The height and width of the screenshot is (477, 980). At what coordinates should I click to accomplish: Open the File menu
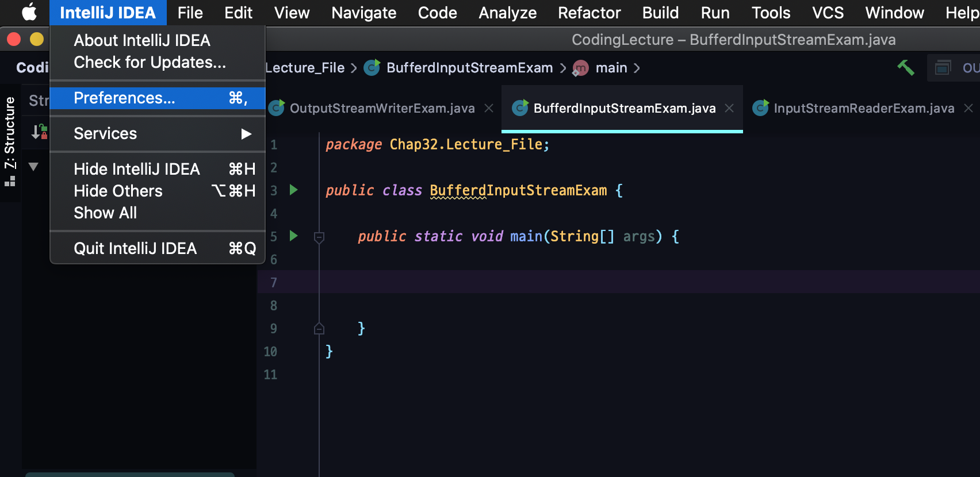pos(190,13)
